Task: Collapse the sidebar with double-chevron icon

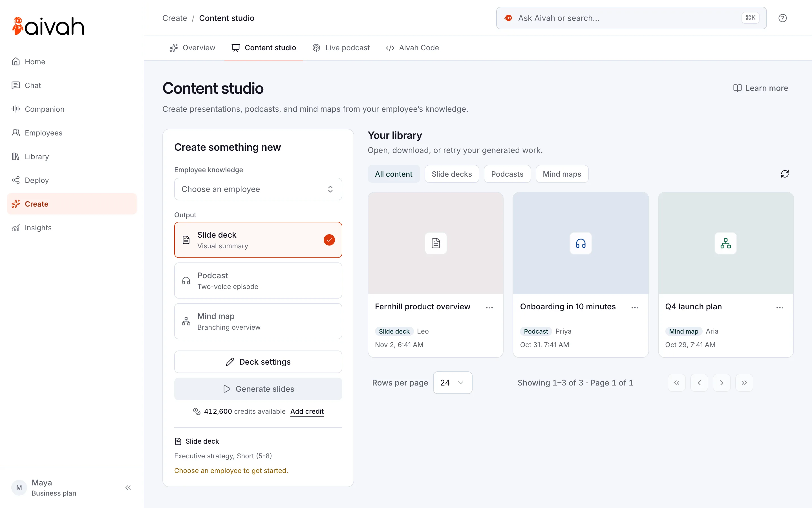Action: [x=128, y=487]
